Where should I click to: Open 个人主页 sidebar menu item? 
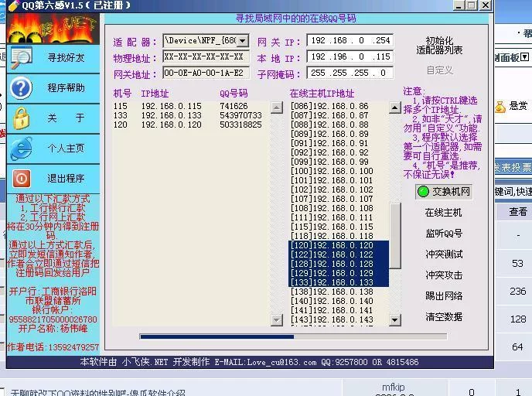point(53,148)
